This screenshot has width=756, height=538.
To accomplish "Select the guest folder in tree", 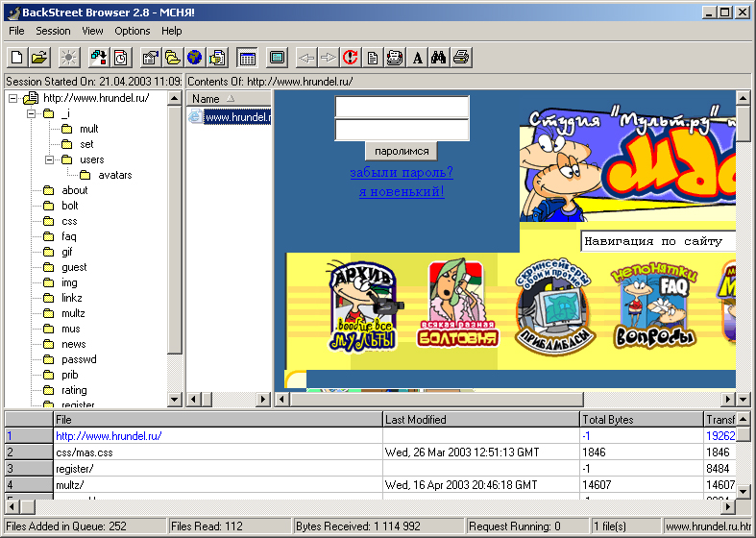I will [74, 267].
